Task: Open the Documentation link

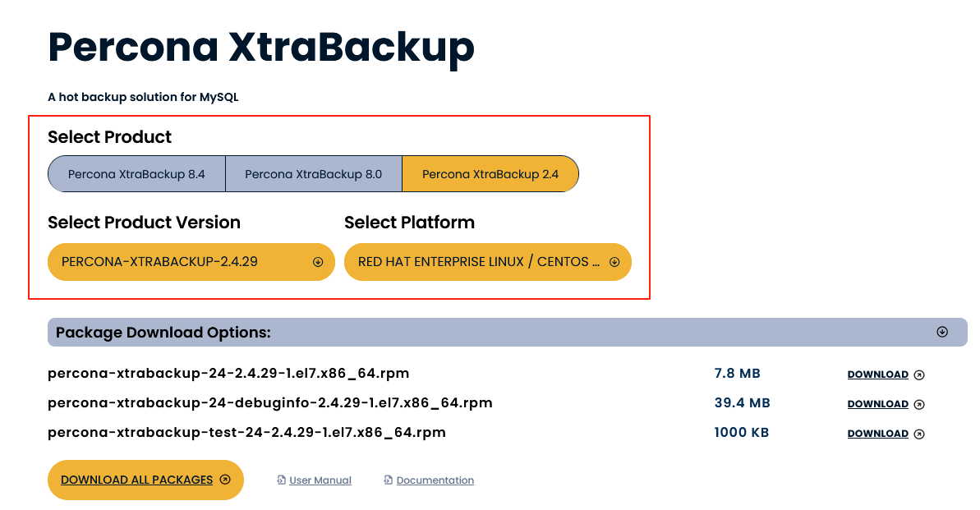Action: pyautogui.click(x=435, y=480)
